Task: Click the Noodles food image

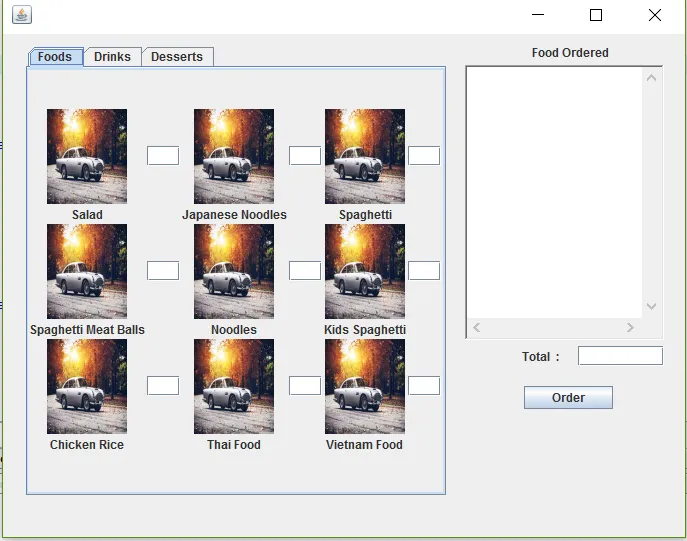Action: [x=234, y=271]
